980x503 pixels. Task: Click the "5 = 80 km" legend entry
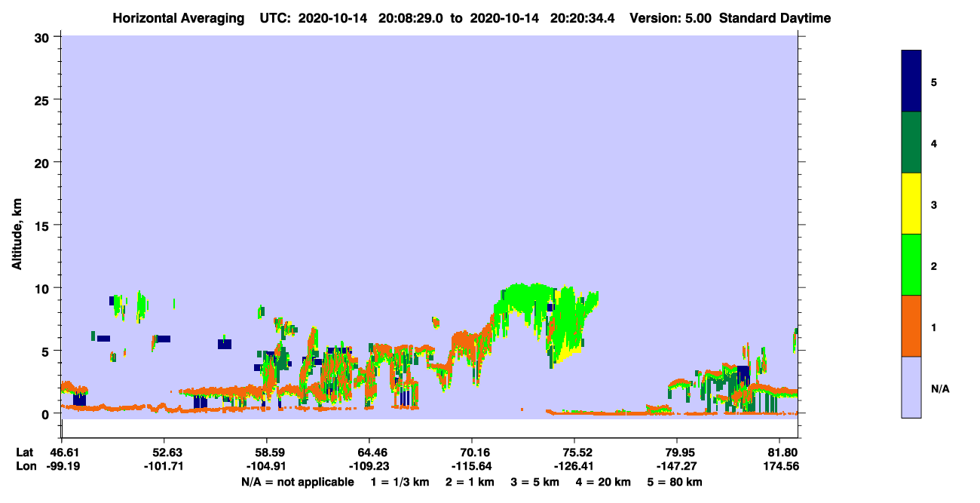pos(673,482)
